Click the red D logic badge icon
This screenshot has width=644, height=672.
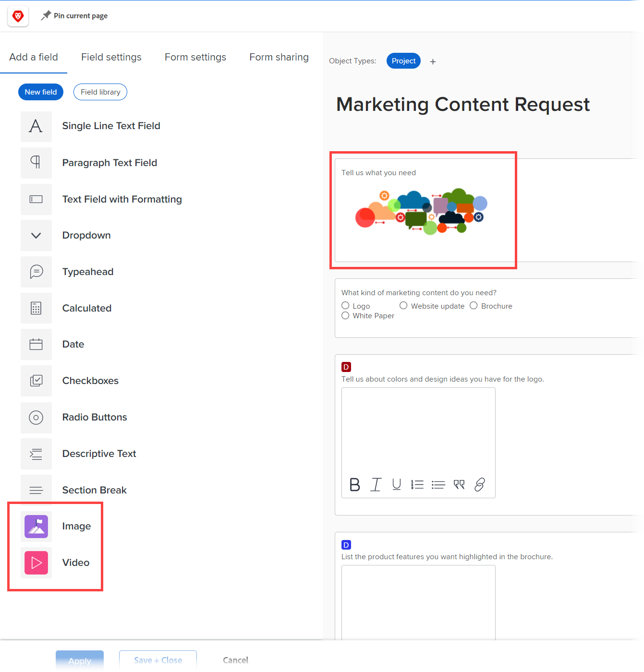(346, 367)
